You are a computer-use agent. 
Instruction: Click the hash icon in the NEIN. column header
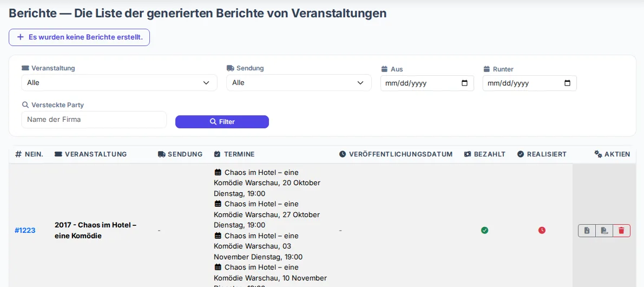tap(18, 154)
